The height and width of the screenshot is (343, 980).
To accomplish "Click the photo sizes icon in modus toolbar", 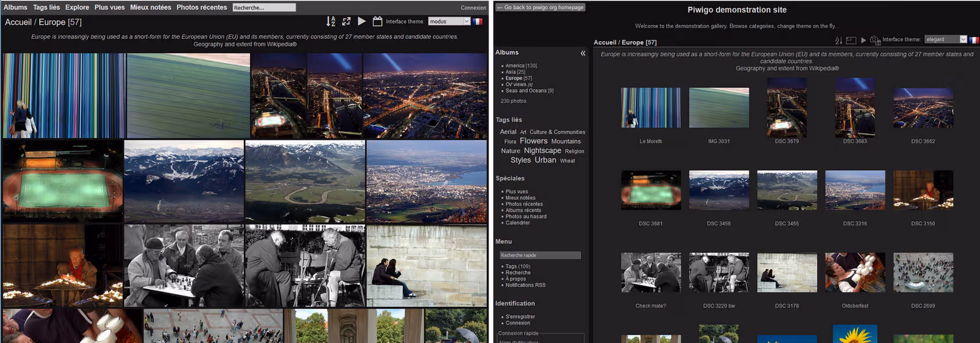I will pos(346,21).
